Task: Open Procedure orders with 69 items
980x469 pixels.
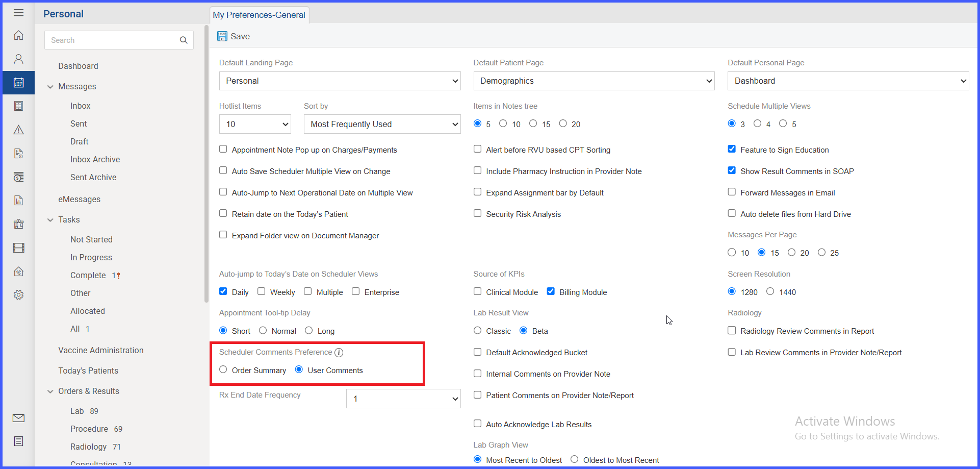Action: (96, 429)
